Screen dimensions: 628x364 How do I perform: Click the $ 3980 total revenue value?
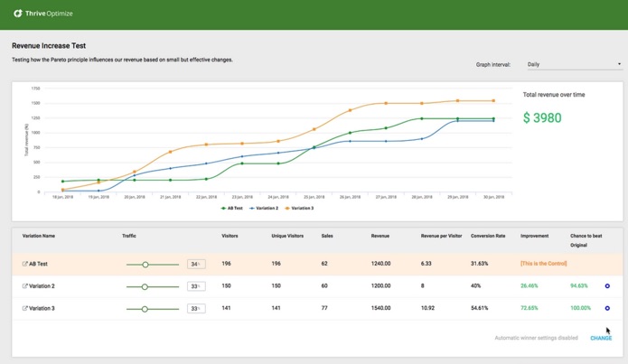click(x=542, y=117)
